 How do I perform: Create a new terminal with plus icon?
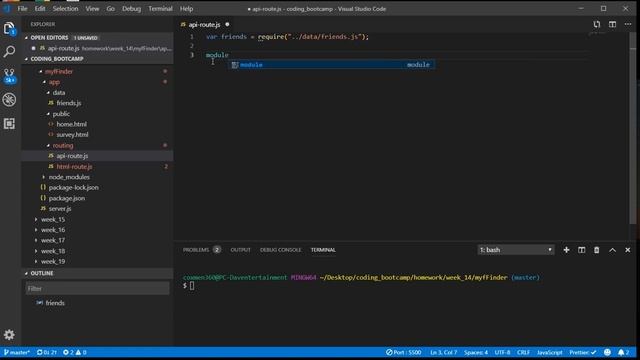point(566,250)
